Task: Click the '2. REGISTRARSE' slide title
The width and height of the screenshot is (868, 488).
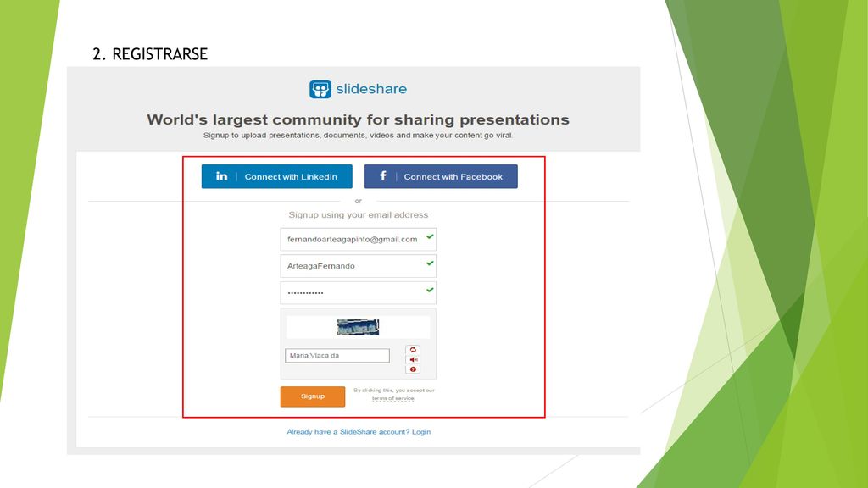Action: pyautogui.click(x=150, y=53)
